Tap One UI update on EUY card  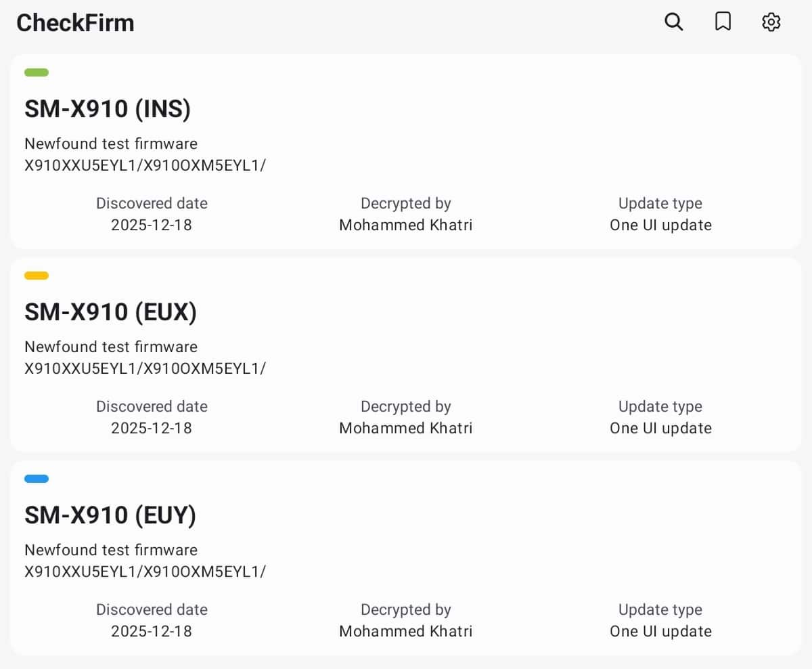tap(660, 631)
